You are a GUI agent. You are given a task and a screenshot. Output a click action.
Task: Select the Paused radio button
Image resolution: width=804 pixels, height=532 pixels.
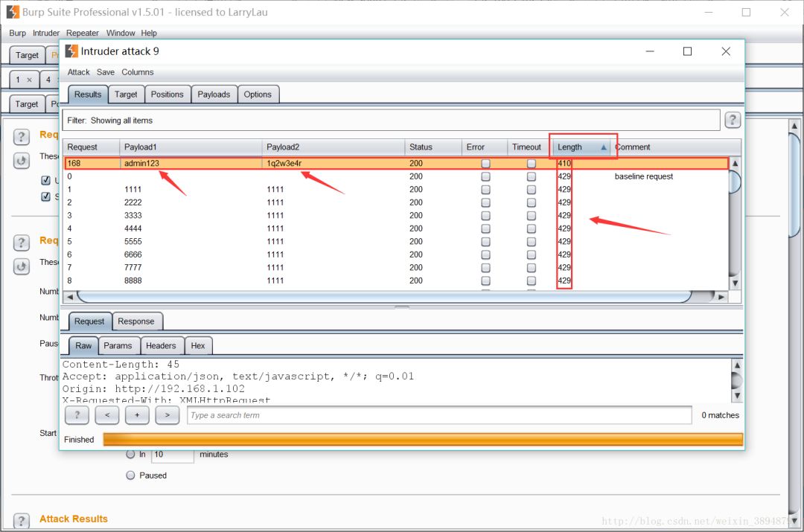(131, 475)
